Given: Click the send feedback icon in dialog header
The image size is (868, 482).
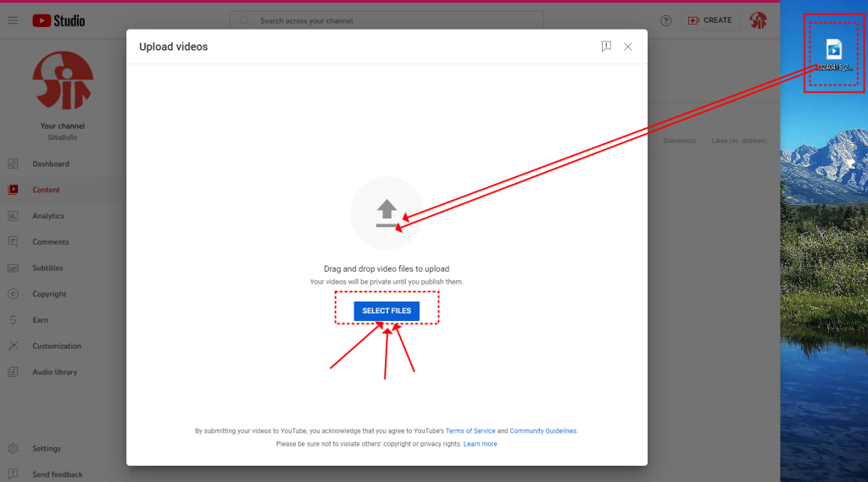Looking at the screenshot, I should [606, 47].
